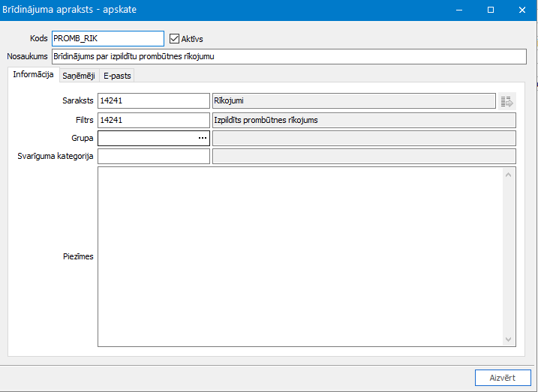Click the Rīkojumi list name field
538x392 pixels.
click(x=353, y=101)
